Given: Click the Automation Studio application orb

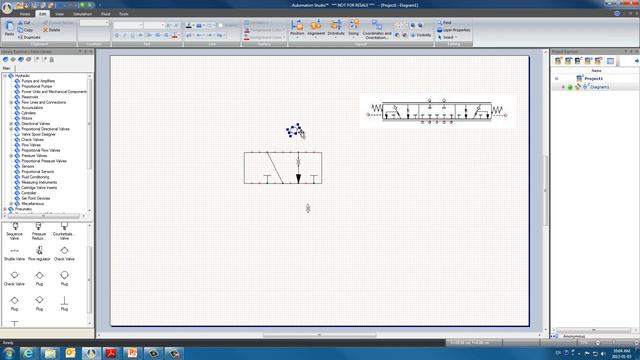Looking at the screenshot, I should (x=7, y=7).
